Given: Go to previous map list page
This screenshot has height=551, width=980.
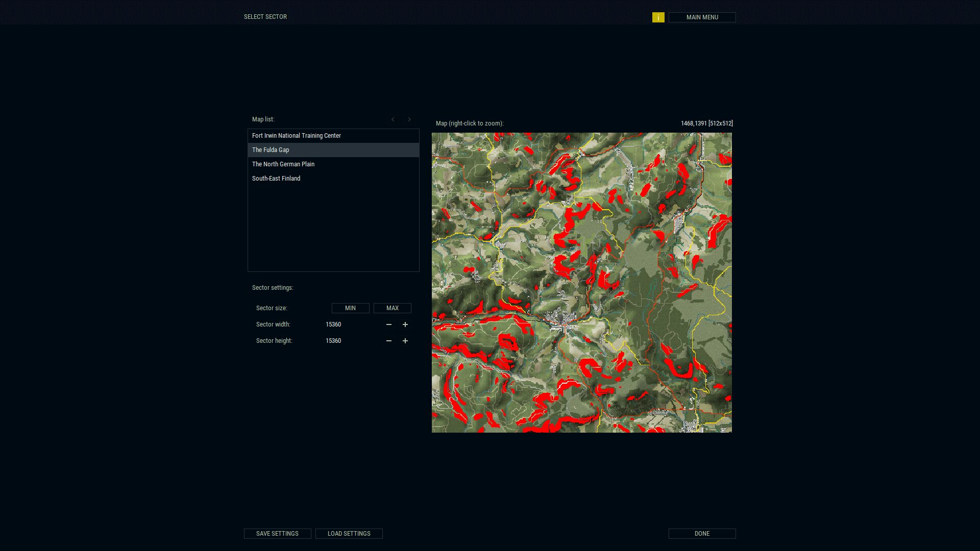Looking at the screenshot, I should coord(393,119).
